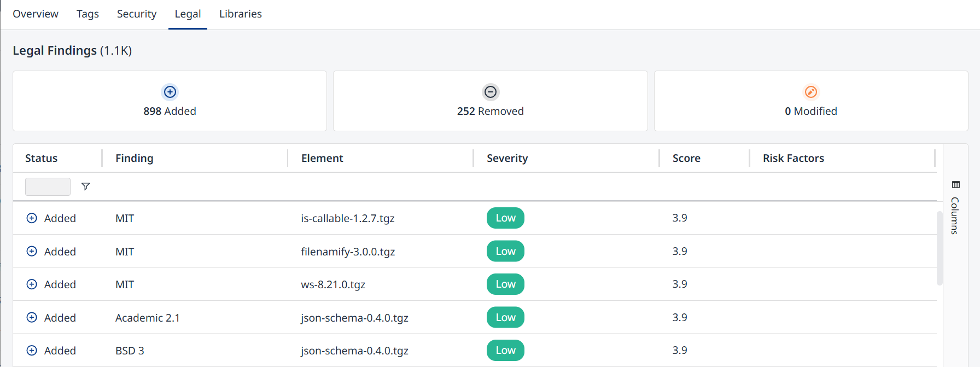Filter findings with the 252 Removed card
The width and height of the screenshot is (980, 367).
(491, 101)
